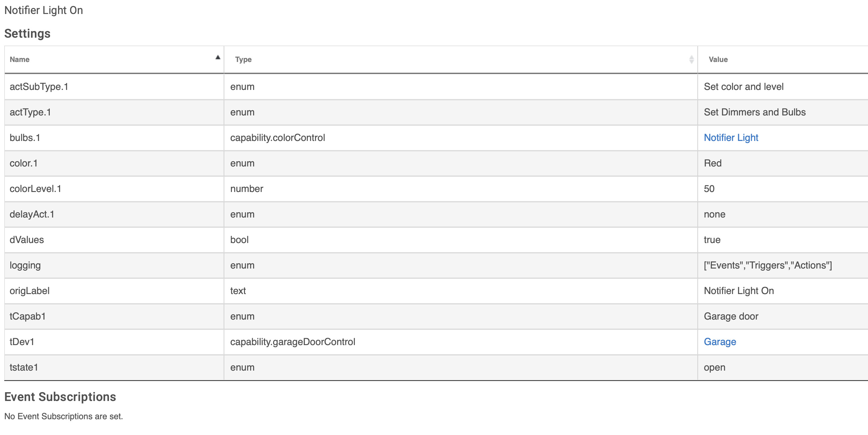The image size is (868, 435).
Task: Click the 'enum' type in the tCapab1 row
Action: [x=242, y=316]
